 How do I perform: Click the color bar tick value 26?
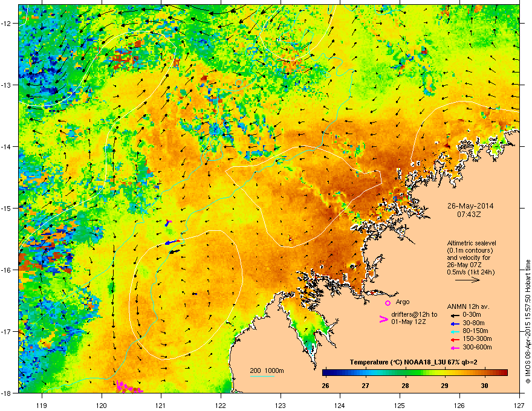coord(326,386)
